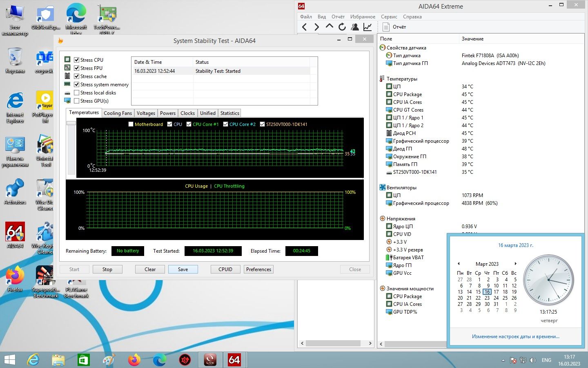Open the graph icon in AIDA64 toolbar
This screenshot has width=588, height=368.
click(x=367, y=27)
